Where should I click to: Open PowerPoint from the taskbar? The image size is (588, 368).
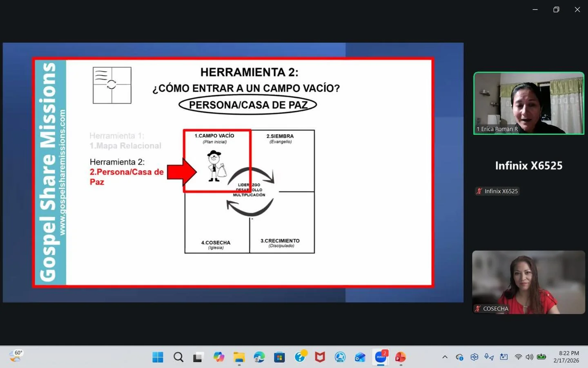tap(401, 357)
